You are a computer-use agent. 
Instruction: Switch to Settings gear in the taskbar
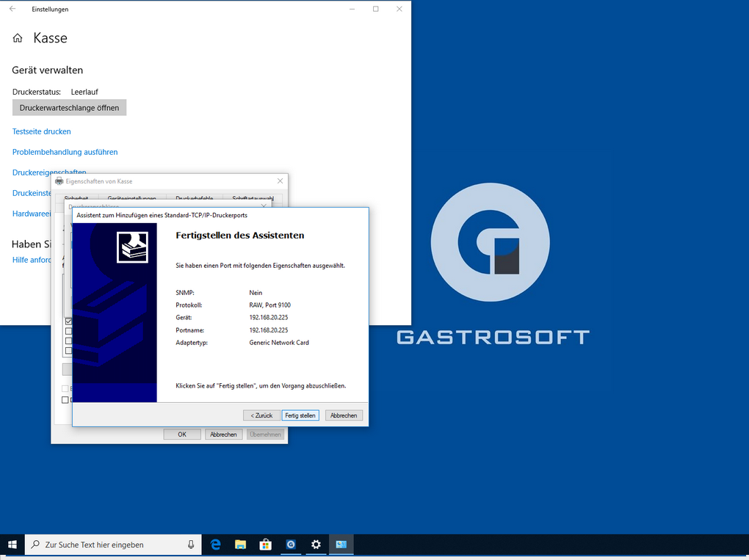coord(316,545)
